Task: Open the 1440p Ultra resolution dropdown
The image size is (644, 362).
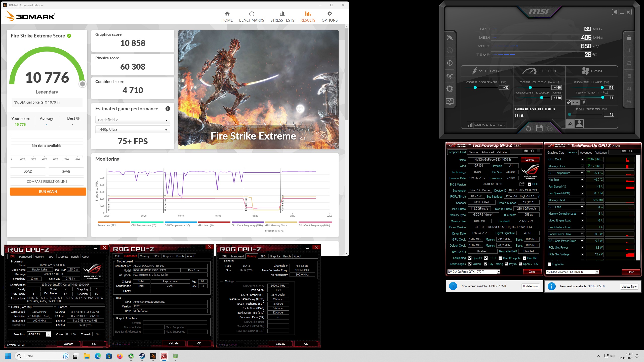Action: pos(133,129)
